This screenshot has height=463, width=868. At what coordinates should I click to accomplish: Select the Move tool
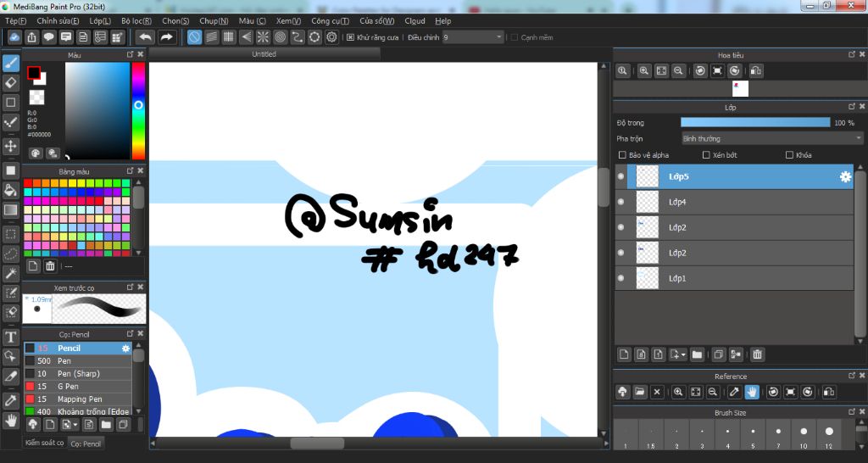[x=10, y=146]
